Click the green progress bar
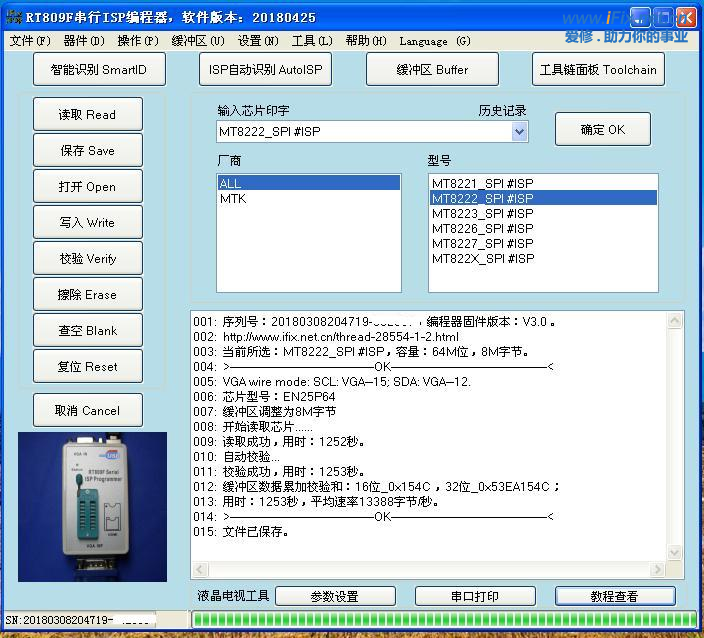This screenshot has height=638, width=704. pos(444,620)
